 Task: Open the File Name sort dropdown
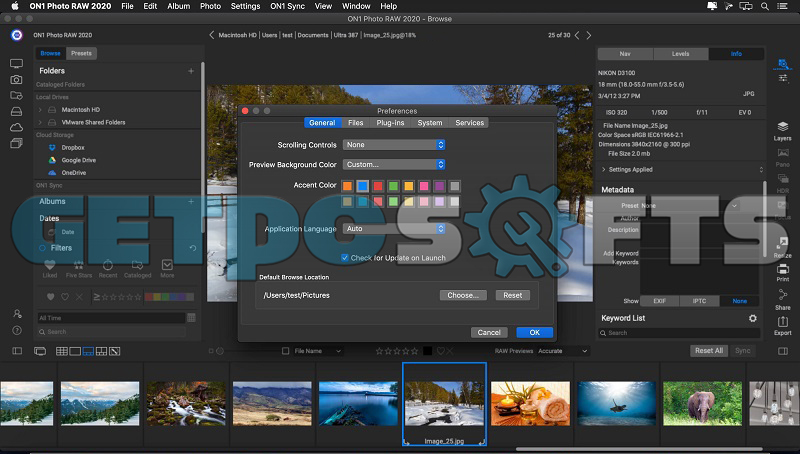[x=316, y=351]
